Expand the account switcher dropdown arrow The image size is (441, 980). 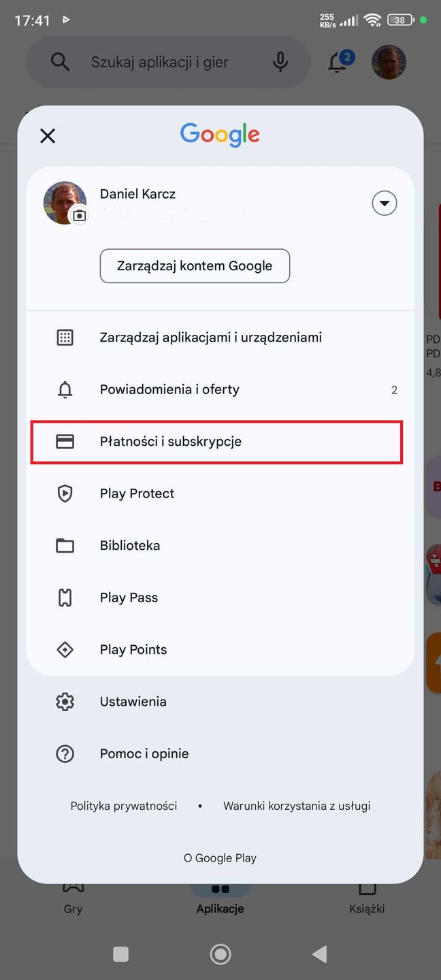385,203
